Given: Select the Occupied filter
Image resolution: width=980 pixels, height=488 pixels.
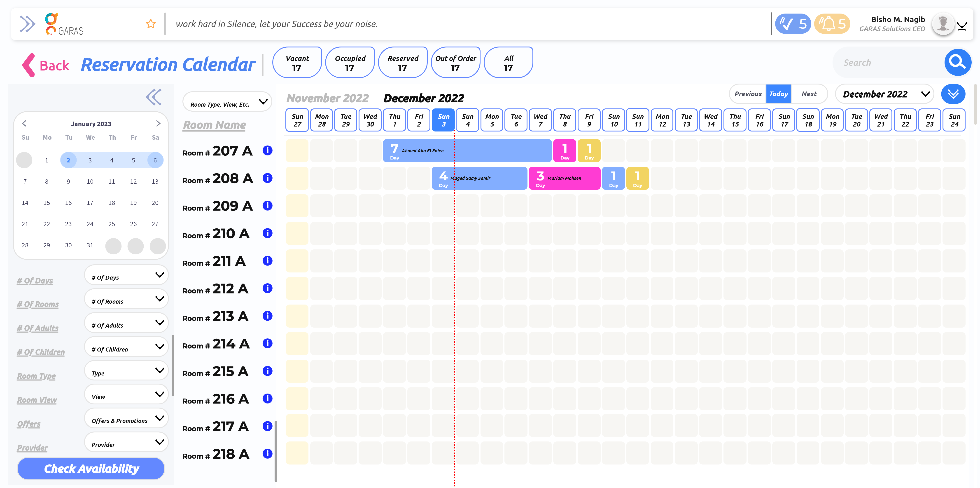Looking at the screenshot, I should tap(350, 63).
